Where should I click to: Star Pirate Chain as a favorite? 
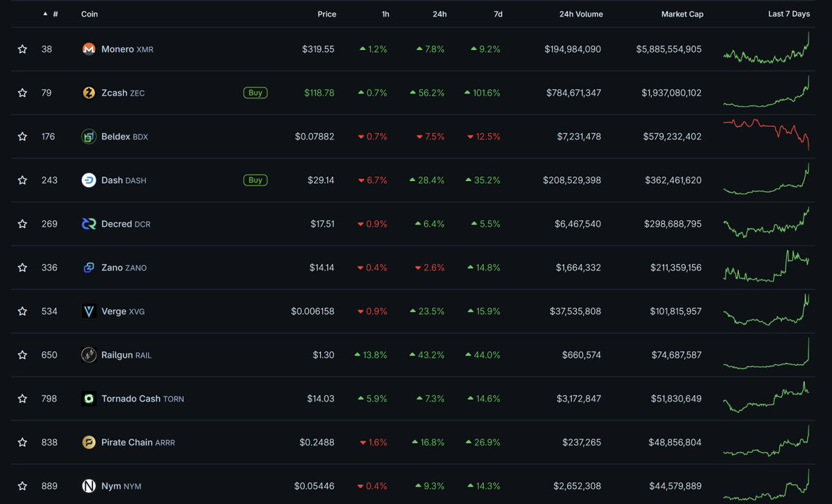click(x=22, y=442)
